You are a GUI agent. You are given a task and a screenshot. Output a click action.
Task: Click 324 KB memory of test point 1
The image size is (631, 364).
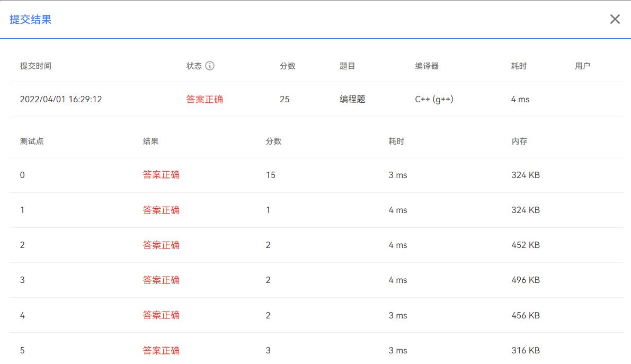526,210
